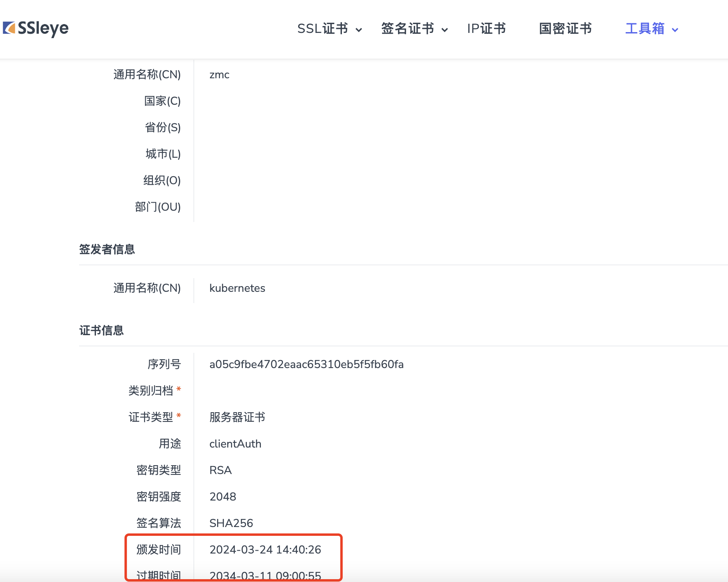
Task: Select the key strength value 2048
Action: coord(223,497)
